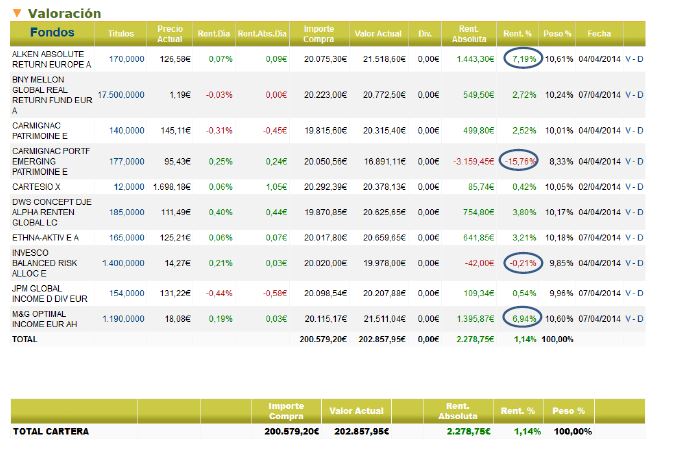This screenshot has width=673, height=450.
Task: Click the 170,0000 títulos value
Action: [126, 59]
